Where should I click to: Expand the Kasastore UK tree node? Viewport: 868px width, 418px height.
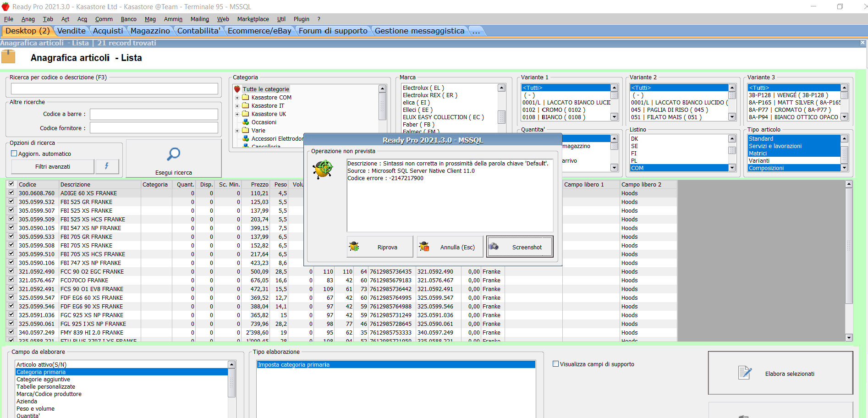(x=237, y=114)
